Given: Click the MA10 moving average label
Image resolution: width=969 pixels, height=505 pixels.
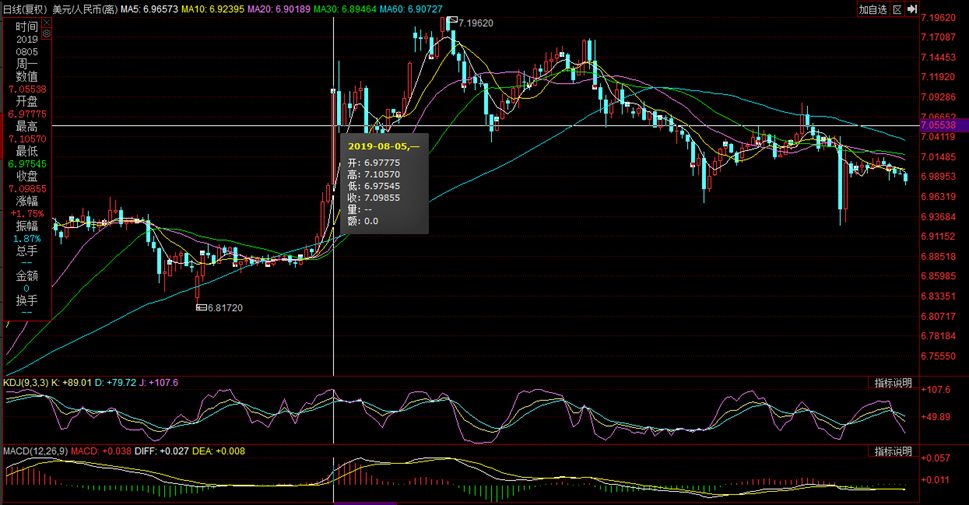Looking at the screenshot, I should [212, 9].
